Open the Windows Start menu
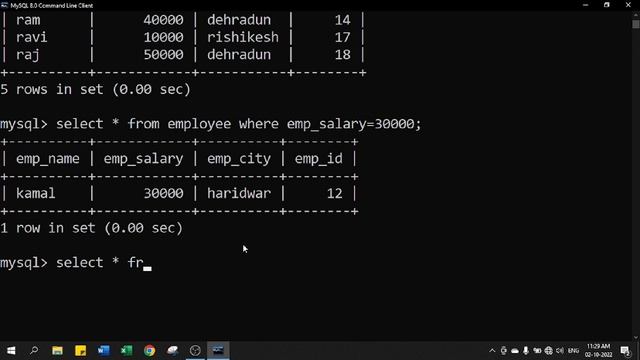640x360 pixels. (x=11, y=351)
